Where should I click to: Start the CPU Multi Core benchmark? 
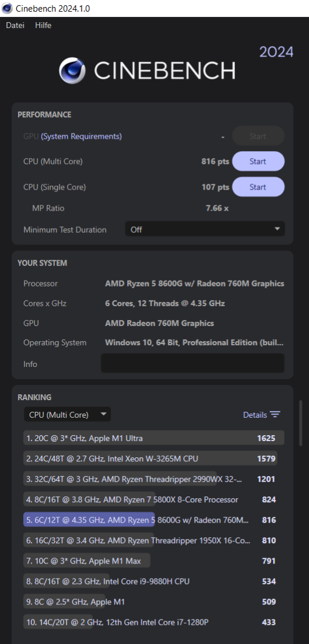tap(258, 162)
